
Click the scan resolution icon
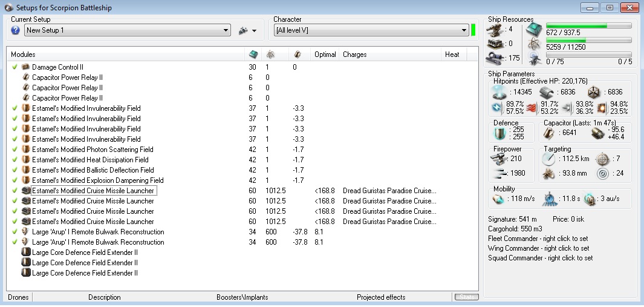(548, 173)
